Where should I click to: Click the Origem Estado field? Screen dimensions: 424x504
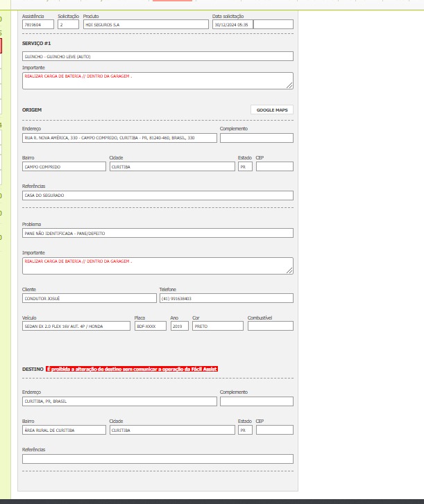pyautogui.click(x=245, y=166)
